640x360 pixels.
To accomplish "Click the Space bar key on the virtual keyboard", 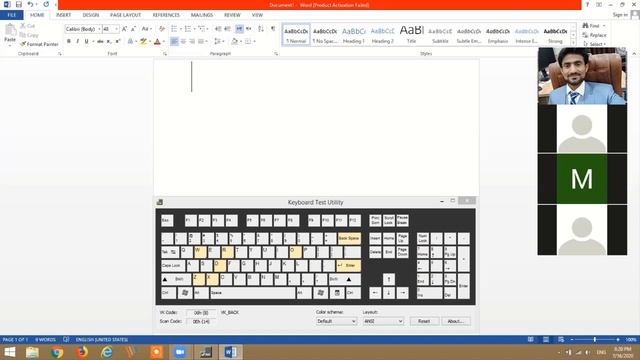I will click(253, 293).
